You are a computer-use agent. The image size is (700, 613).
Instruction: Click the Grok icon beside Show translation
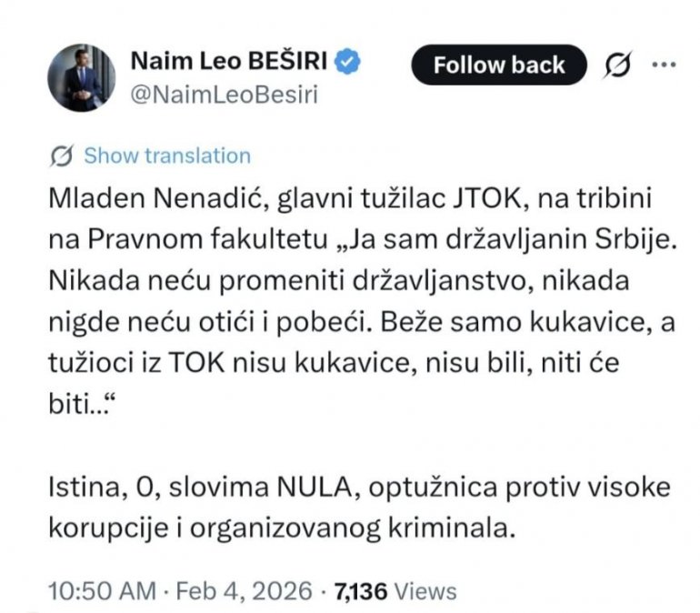(x=63, y=156)
